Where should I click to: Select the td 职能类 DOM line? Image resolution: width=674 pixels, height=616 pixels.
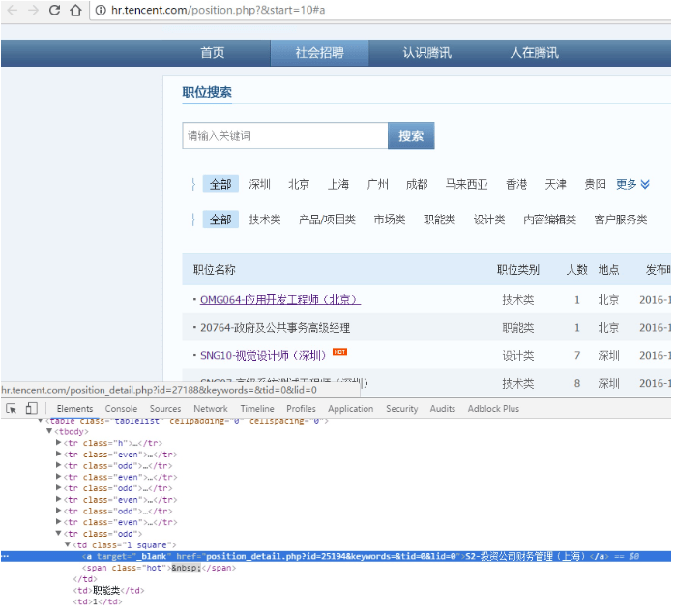108,591
